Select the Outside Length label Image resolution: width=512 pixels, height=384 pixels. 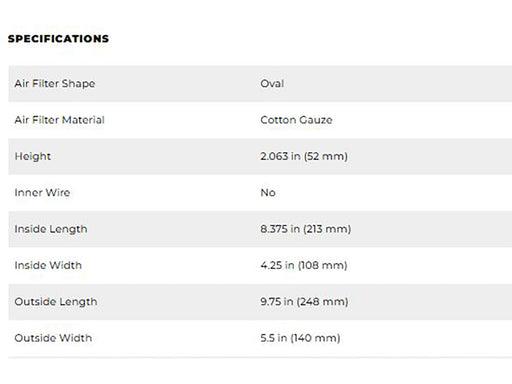point(56,302)
